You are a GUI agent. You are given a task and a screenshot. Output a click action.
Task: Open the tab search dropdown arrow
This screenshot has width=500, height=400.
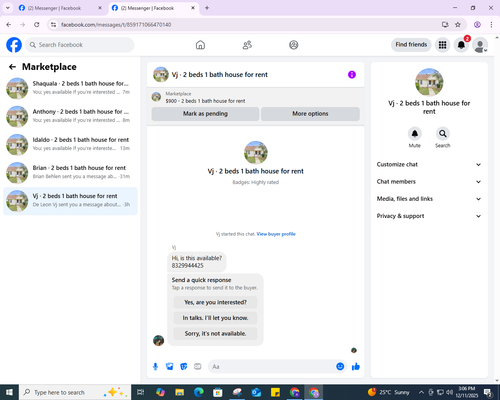point(8,8)
